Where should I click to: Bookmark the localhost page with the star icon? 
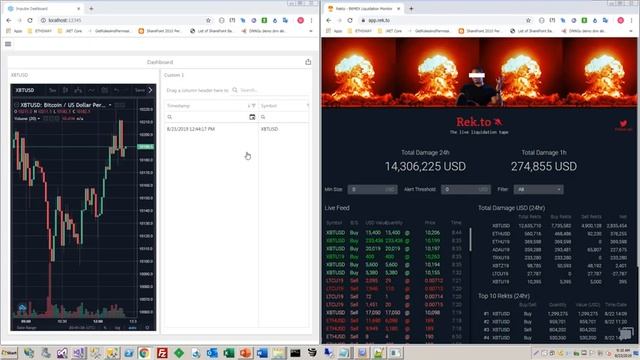(x=208, y=20)
